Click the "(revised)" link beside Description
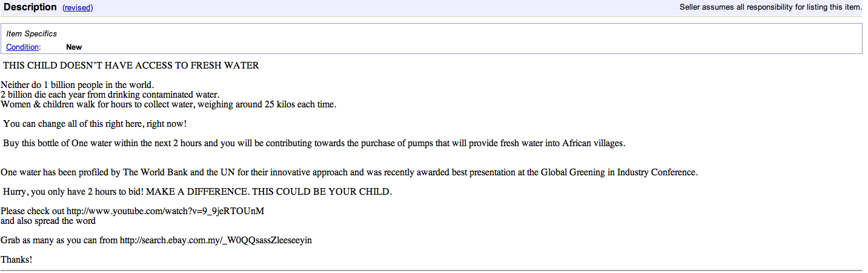This screenshot has height=273, width=868. click(x=78, y=8)
